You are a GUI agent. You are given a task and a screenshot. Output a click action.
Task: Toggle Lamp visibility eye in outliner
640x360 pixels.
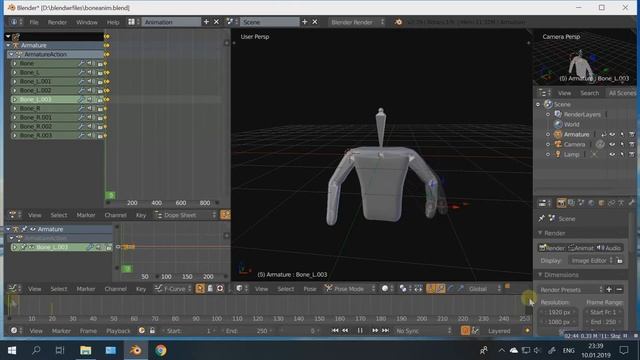pos(612,154)
